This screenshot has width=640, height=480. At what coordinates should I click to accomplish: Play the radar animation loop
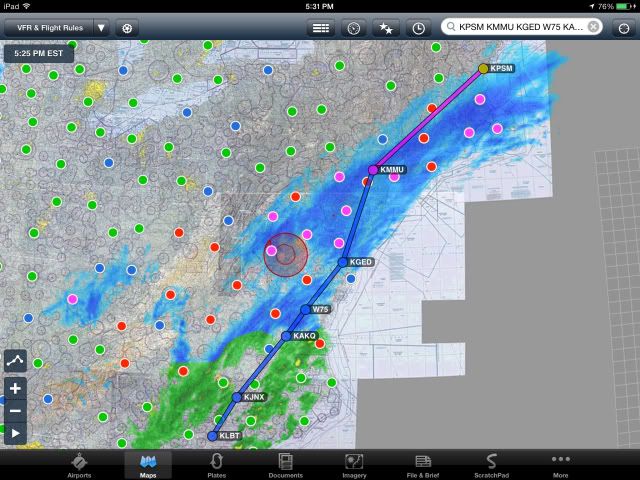pos(15,434)
